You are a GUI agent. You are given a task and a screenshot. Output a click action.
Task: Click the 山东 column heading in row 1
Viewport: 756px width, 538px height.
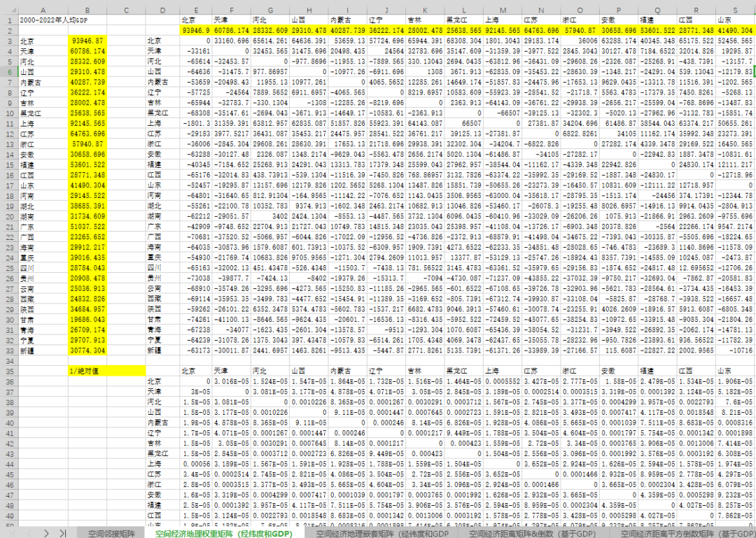tap(735, 20)
